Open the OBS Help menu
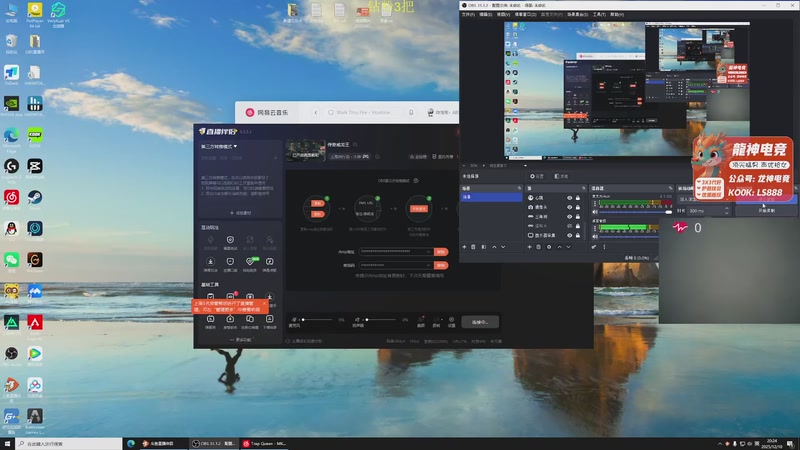 pos(616,14)
